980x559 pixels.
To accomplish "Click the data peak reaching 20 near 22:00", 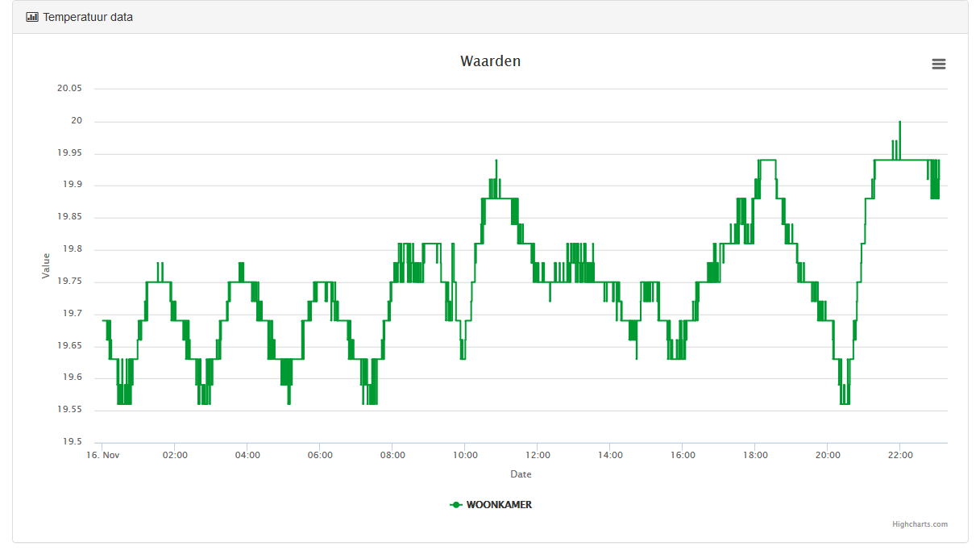I will point(899,122).
